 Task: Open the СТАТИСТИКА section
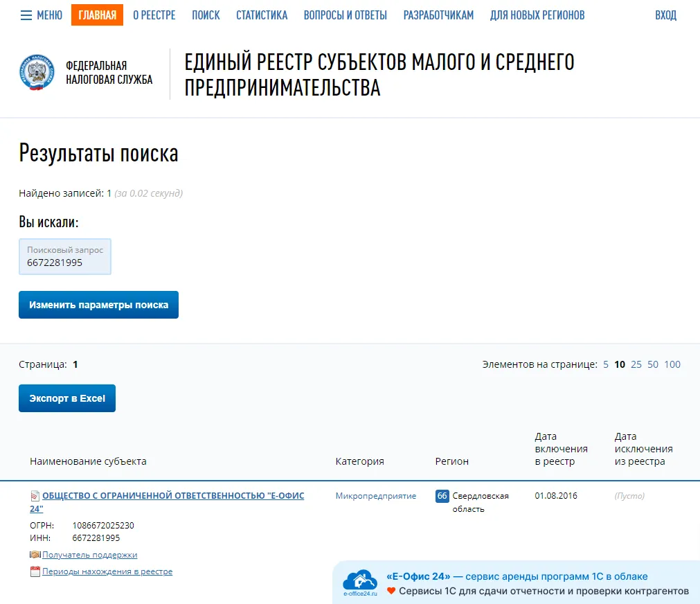pos(262,15)
